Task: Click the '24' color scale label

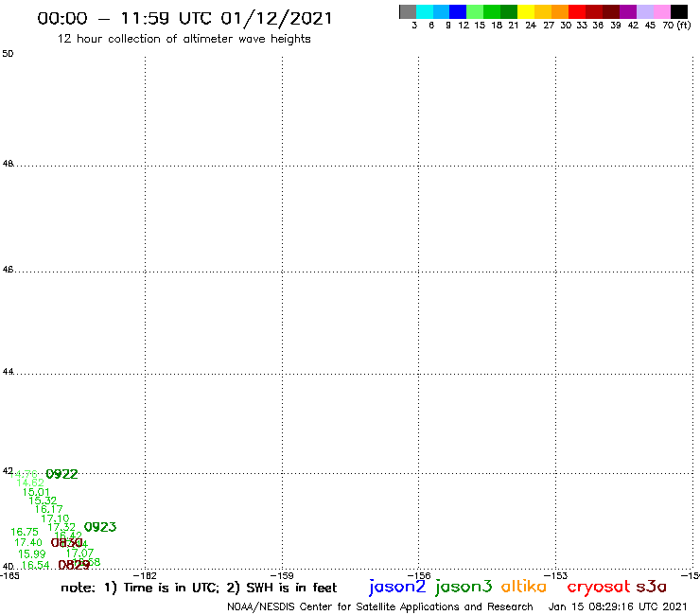Action: pyautogui.click(x=531, y=26)
